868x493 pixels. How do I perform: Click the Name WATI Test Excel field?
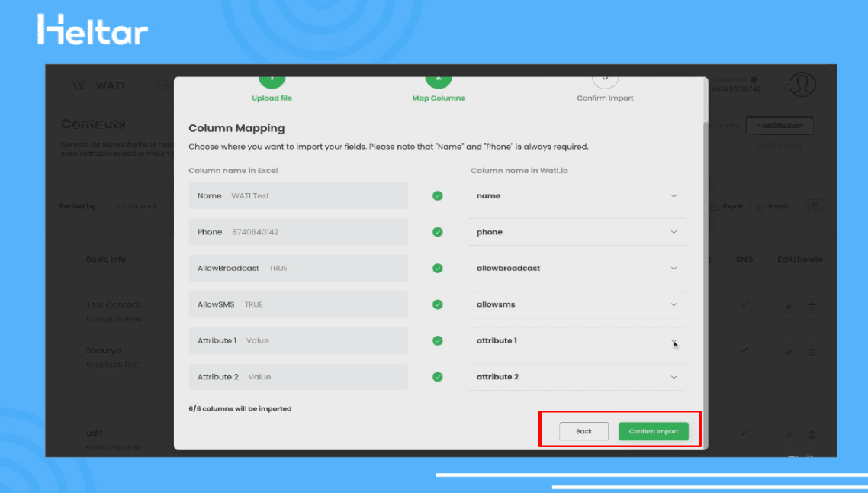(x=298, y=196)
